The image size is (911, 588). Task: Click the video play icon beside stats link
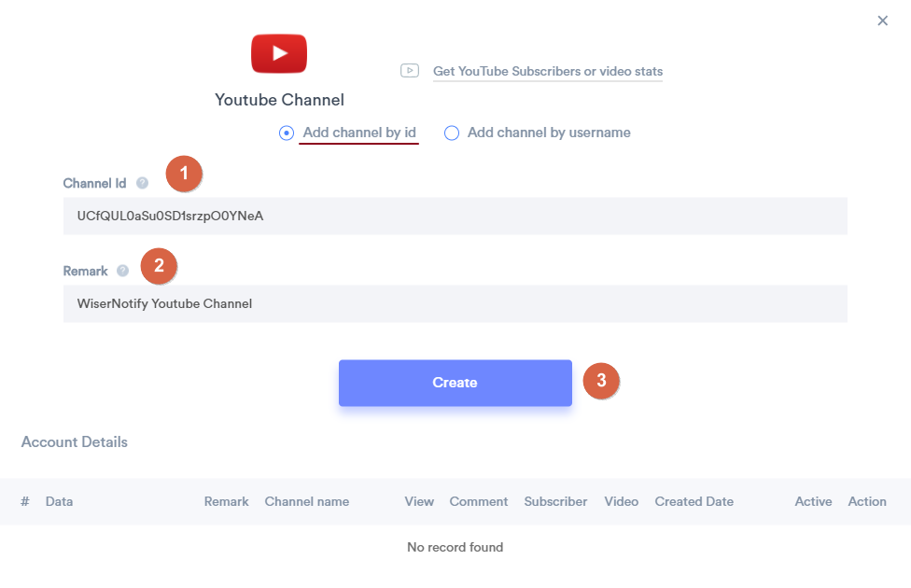410,71
